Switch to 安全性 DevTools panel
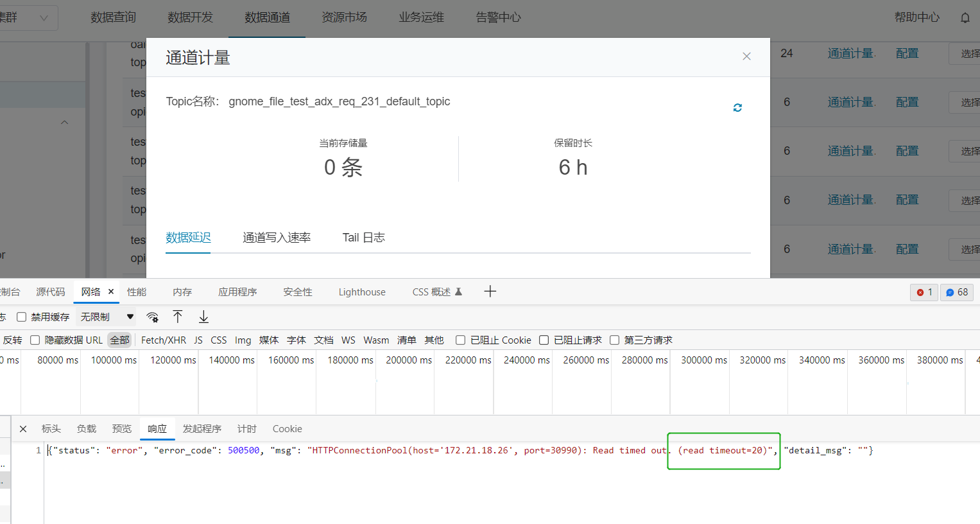The height and width of the screenshot is (524, 980). [298, 292]
